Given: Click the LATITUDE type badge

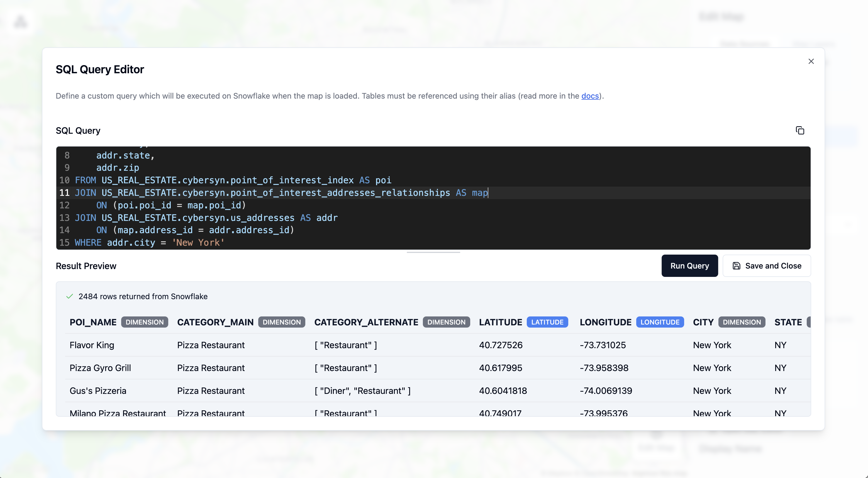Looking at the screenshot, I should (x=547, y=322).
